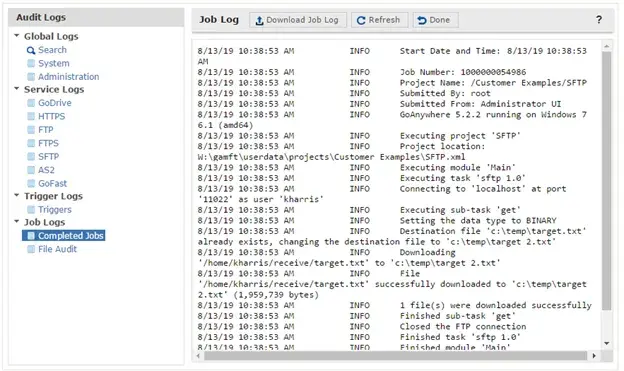The width and height of the screenshot is (624, 371).
Task: Collapse the Job Logs section
Action: (17, 221)
